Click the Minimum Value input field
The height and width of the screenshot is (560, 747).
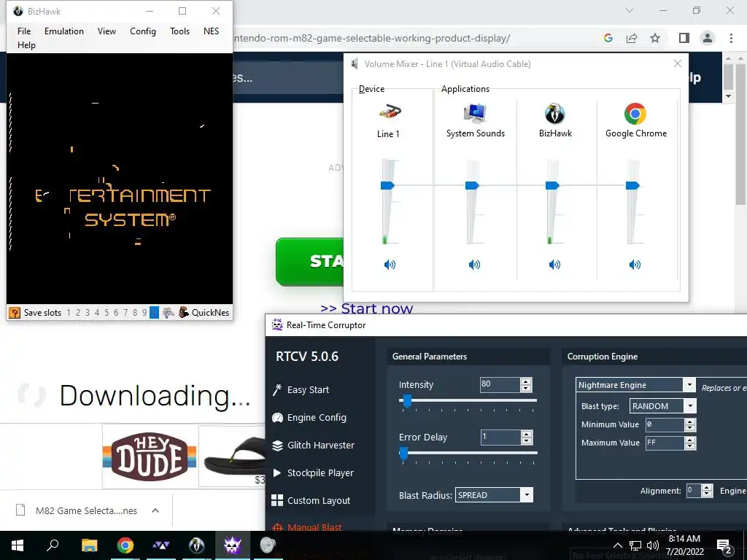click(665, 424)
